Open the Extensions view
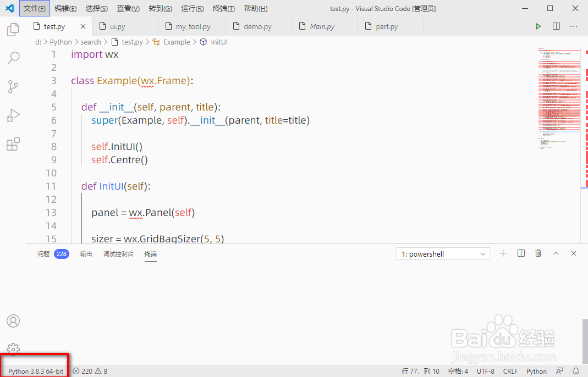This screenshot has width=588, height=377. 13,145
